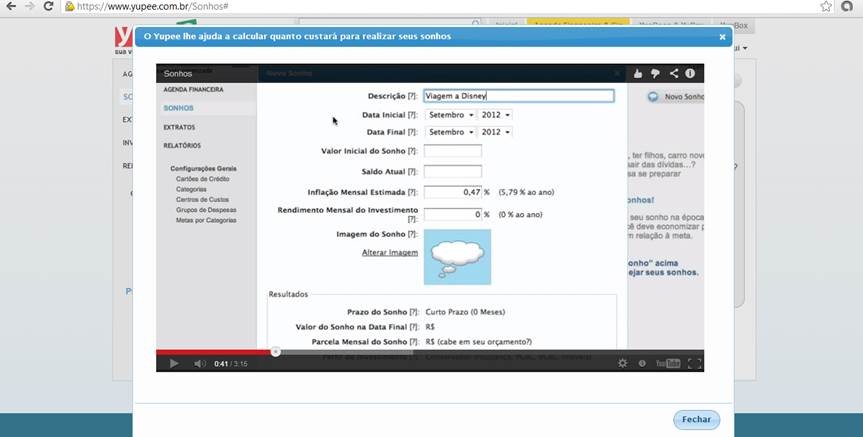
Task: Click the Inflação Mensal Estimada field
Action: point(453,192)
